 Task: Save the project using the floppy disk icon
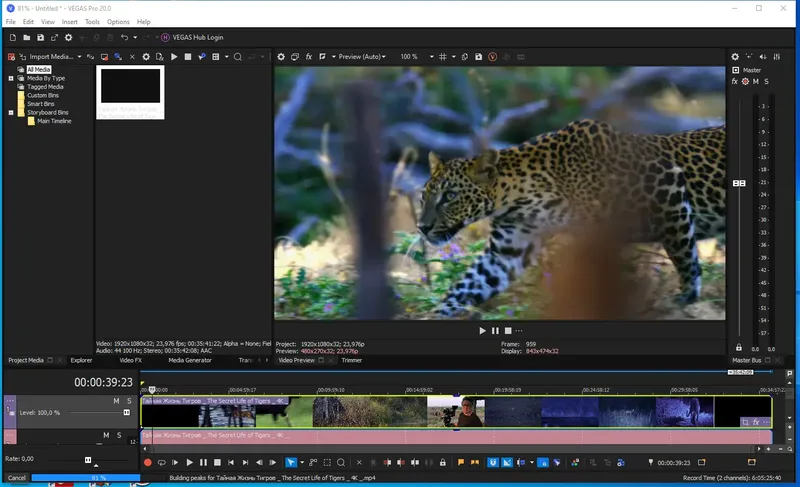pyautogui.click(x=40, y=37)
